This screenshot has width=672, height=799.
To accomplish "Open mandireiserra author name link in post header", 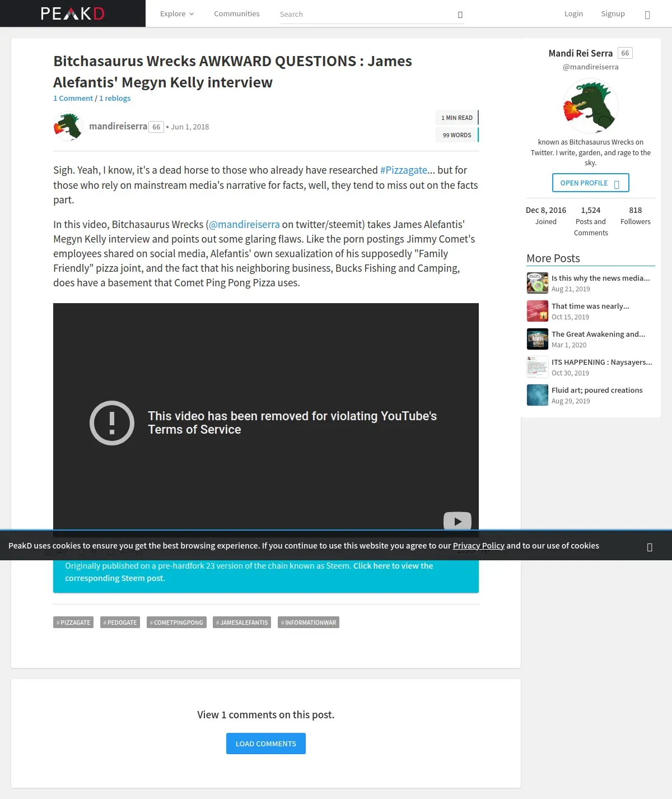I will click(118, 126).
